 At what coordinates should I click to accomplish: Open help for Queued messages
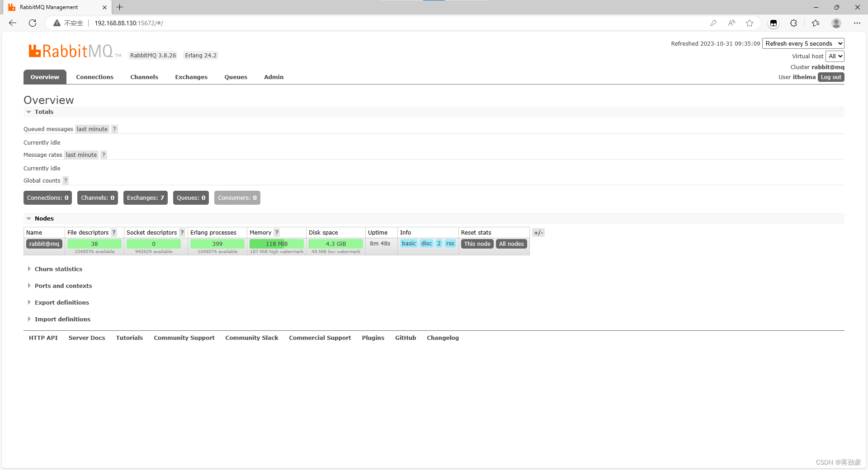tap(114, 129)
